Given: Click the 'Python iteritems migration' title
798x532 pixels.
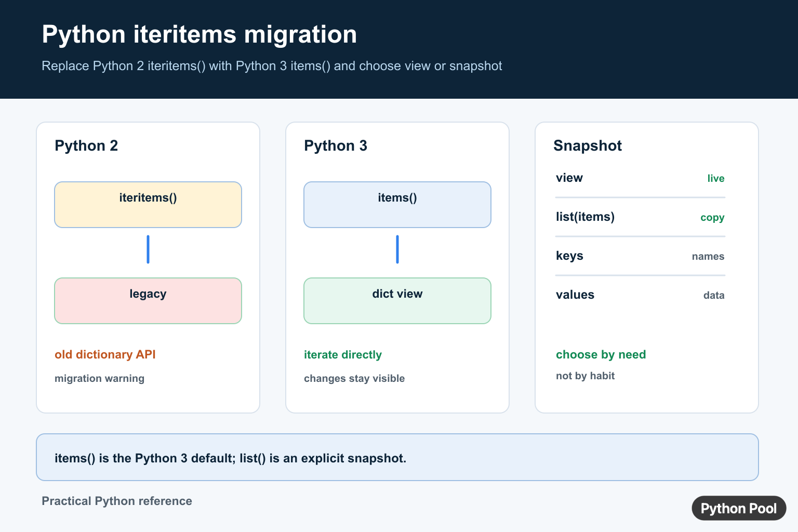Looking at the screenshot, I should (x=199, y=34).
